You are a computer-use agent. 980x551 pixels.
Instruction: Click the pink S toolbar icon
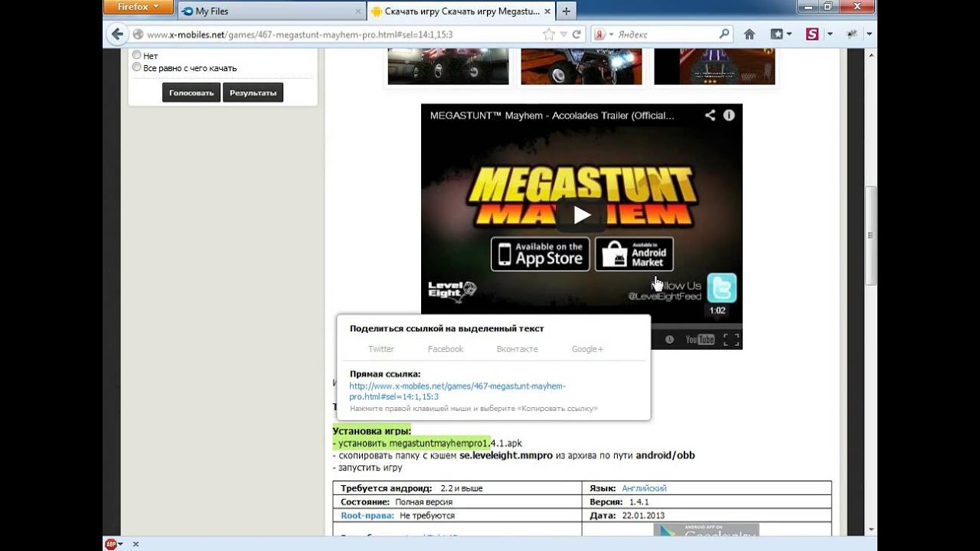click(x=812, y=34)
